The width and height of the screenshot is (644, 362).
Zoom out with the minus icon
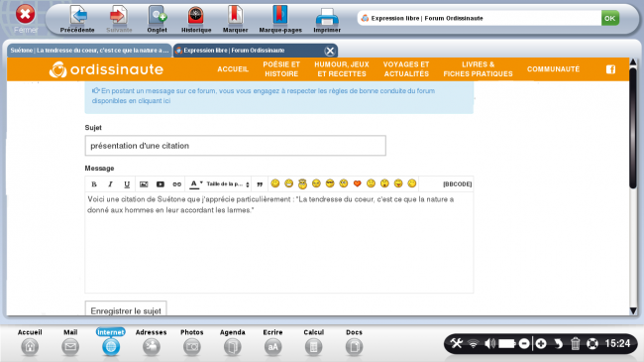tap(524, 343)
